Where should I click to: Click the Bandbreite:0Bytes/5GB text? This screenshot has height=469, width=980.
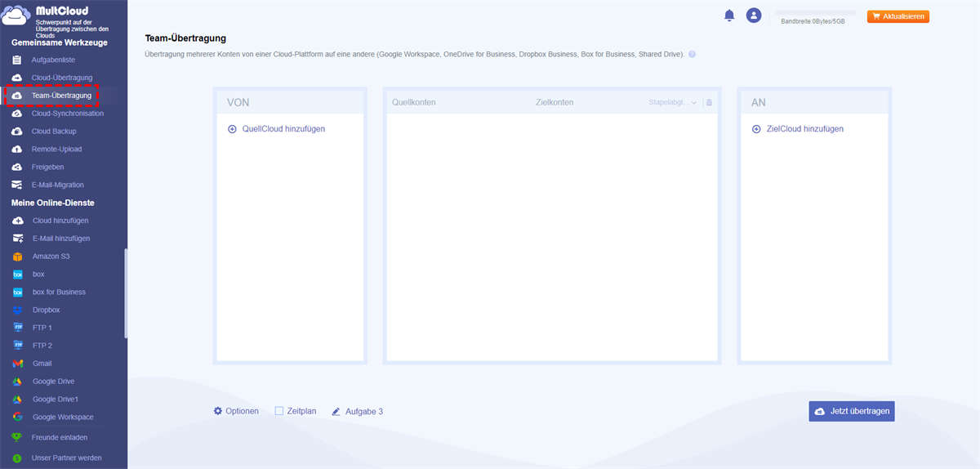(x=813, y=22)
